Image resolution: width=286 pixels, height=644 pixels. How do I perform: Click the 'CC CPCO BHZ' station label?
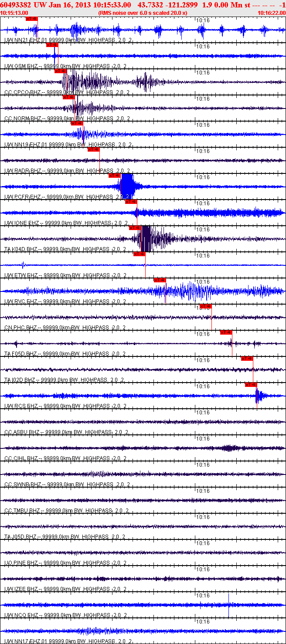(x=22, y=92)
